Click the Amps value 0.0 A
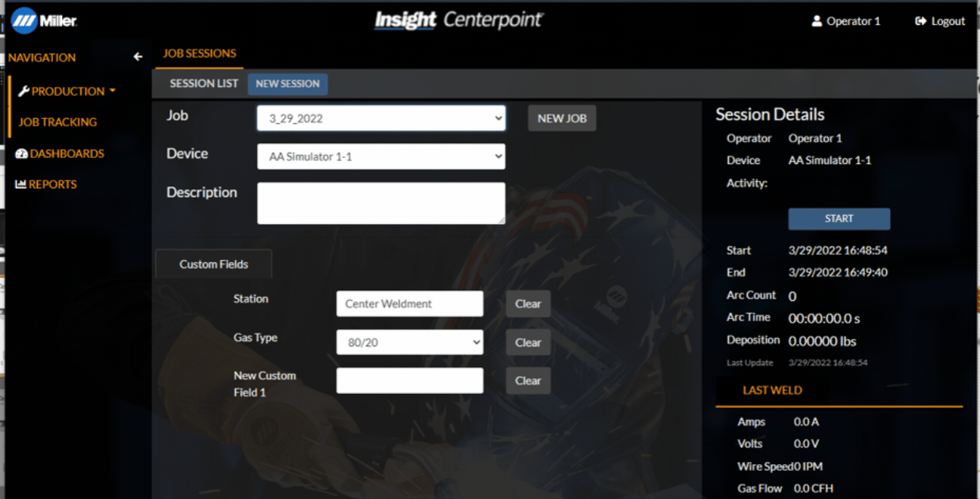This screenshot has height=499, width=980. click(806, 422)
